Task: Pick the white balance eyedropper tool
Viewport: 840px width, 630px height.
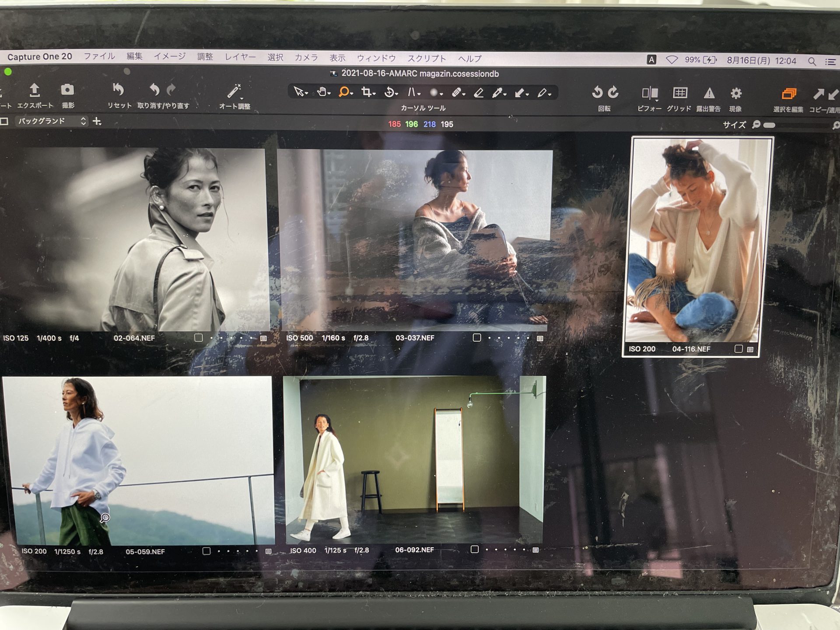Action: pos(497,93)
